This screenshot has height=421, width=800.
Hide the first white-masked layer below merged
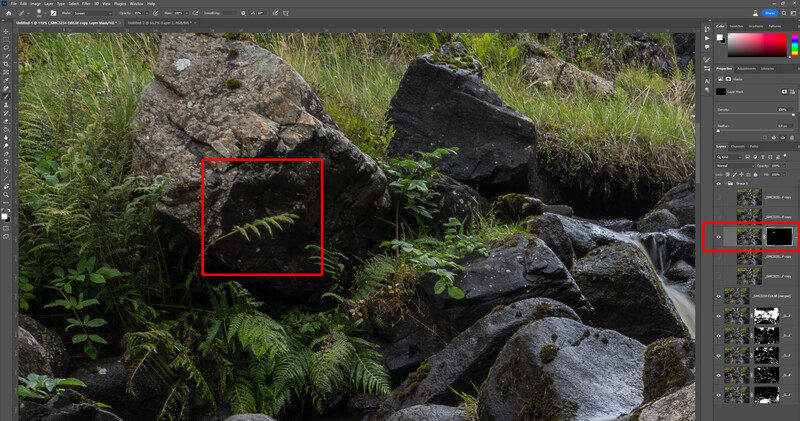(x=718, y=316)
